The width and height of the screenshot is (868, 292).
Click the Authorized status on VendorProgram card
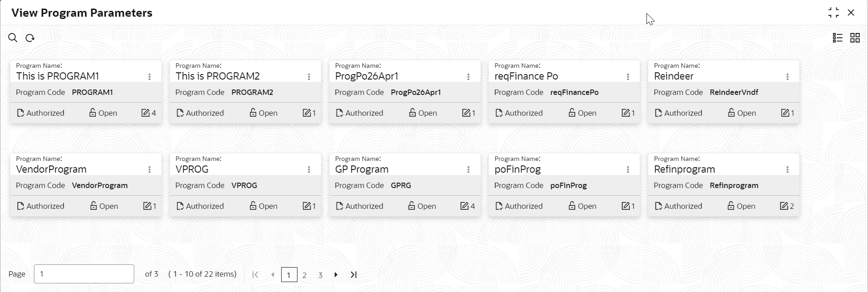point(40,206)
